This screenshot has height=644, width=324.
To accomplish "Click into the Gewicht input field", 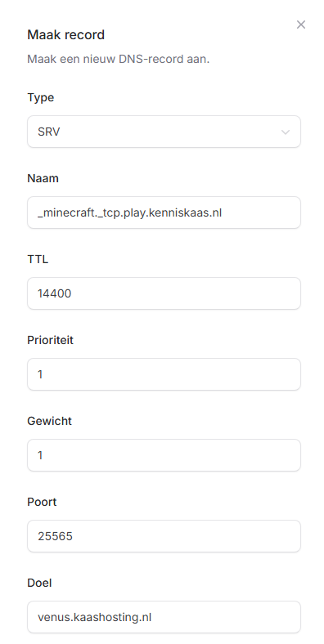I will [164, 455].
